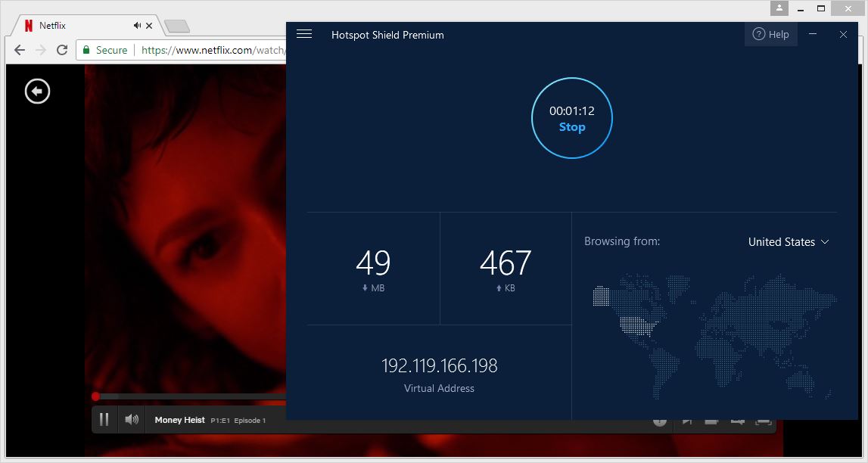868x463 pixels.
Task: Expand the United States location dropdown
Action: click(789, 242)
